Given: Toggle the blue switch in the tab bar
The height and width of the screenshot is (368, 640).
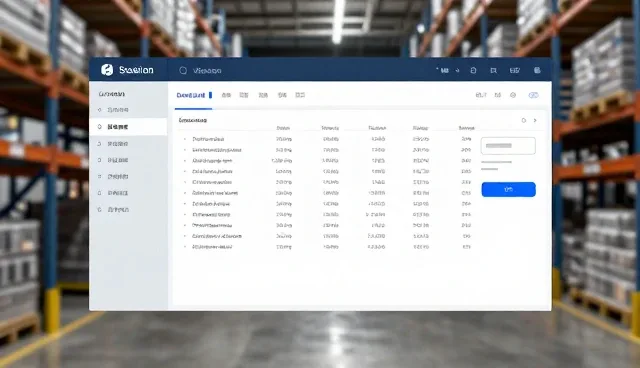Looking at the screenshot, I should pos(533,95).
